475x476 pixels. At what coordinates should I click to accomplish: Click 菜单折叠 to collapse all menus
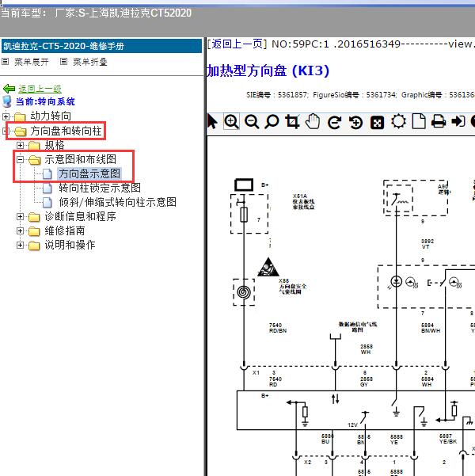point(90,62)
